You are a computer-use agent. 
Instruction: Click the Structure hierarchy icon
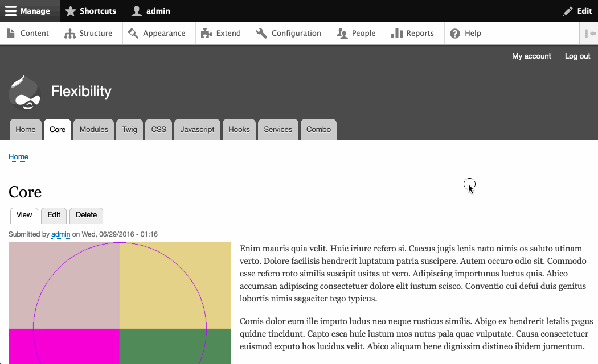pyautogui.click(x=70, y=34)
